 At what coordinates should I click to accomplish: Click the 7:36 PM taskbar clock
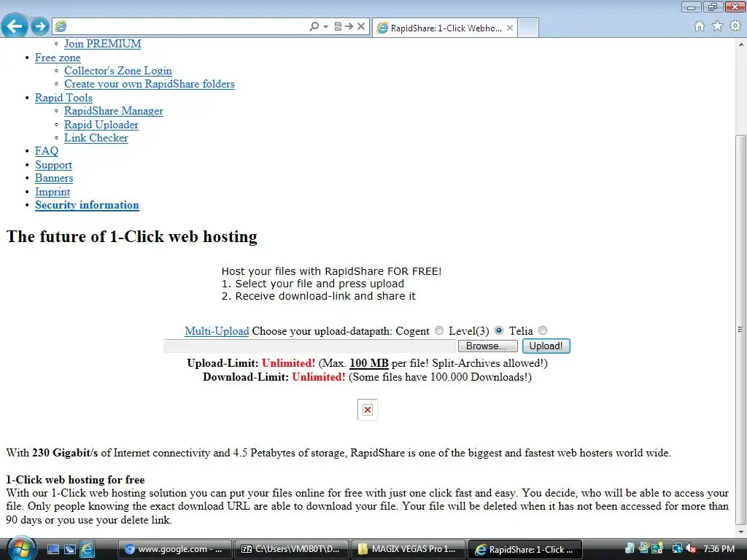coord(719,549)
